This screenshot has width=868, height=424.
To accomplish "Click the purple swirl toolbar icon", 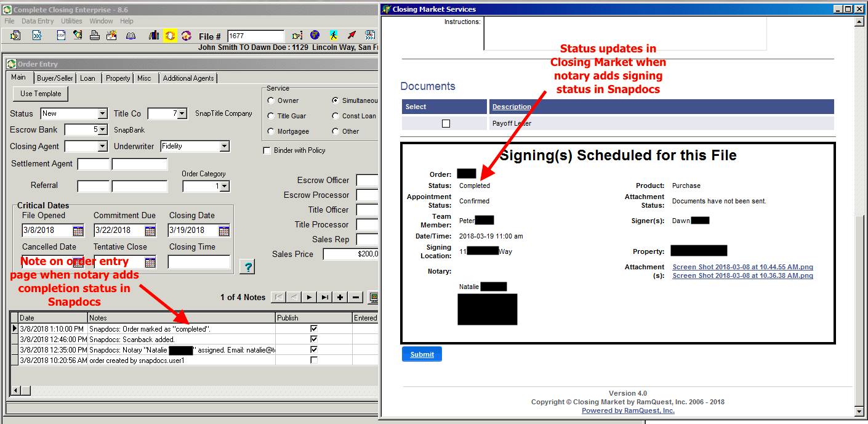I will 187,36.
